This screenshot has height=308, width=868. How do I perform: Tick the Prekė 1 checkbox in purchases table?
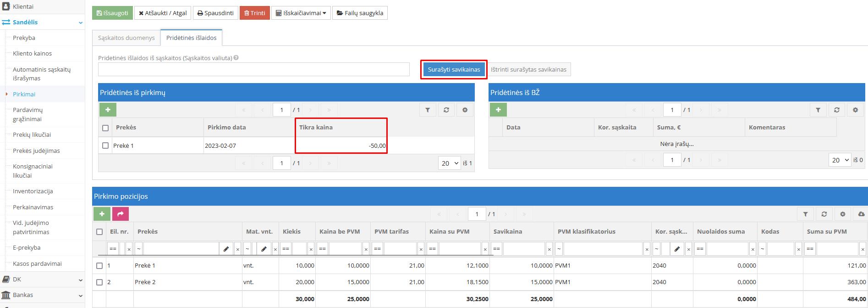click(x=105, y=146)
